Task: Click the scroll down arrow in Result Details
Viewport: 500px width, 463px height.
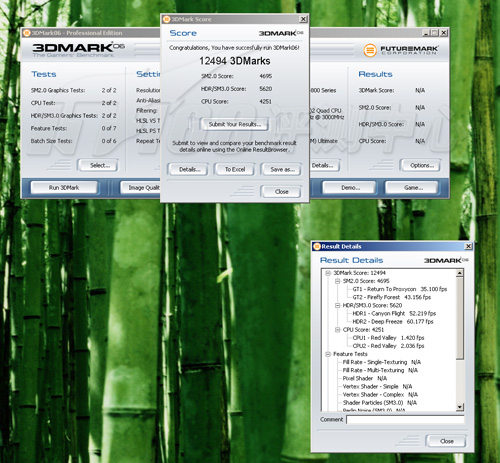Action: pyautogui.click(x=460, y=407)
